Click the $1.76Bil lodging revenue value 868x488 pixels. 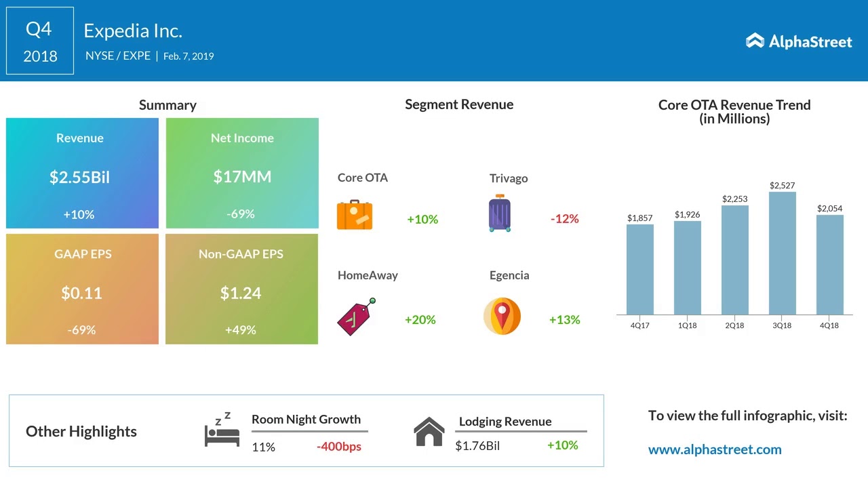coord(477,446)
